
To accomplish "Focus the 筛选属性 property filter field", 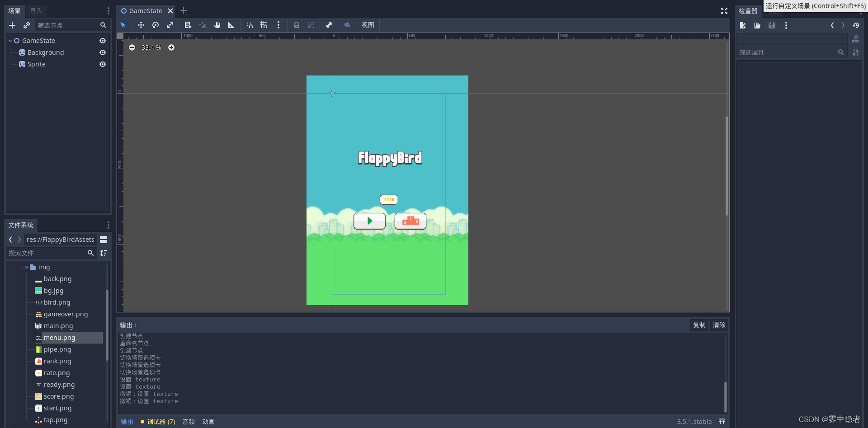I will [x=792, y=52].
